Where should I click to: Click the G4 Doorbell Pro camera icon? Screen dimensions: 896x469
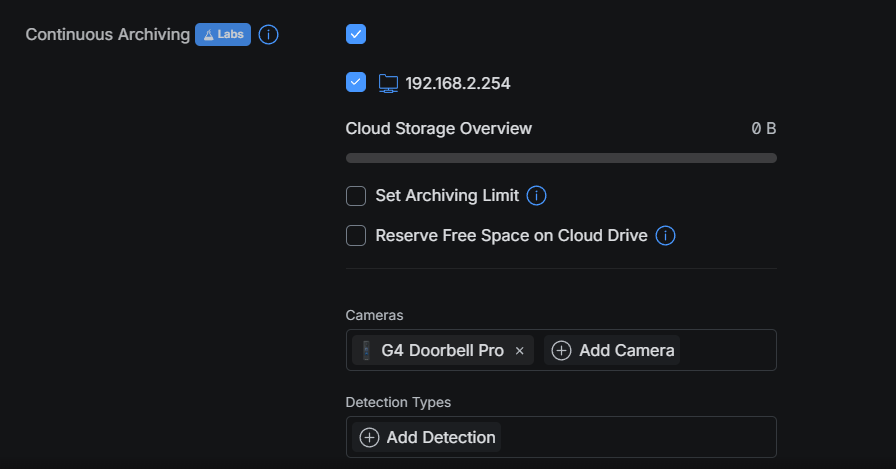click(366, 350)
